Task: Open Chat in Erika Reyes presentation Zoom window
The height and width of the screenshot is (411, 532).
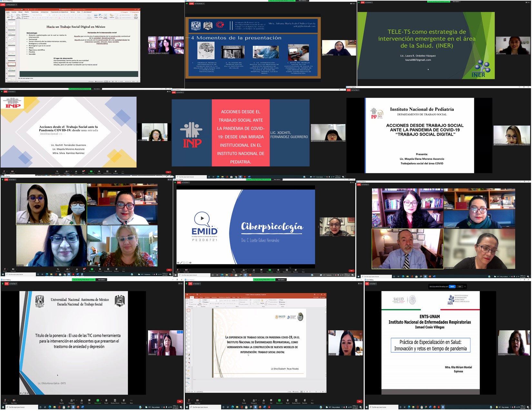Action: click(x=271, y=401)
